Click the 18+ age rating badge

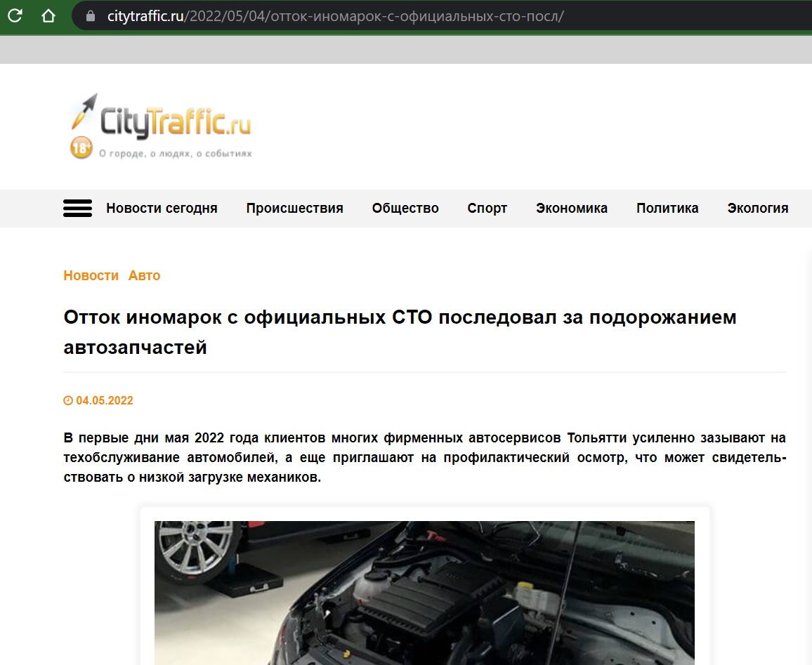[81, 148]
